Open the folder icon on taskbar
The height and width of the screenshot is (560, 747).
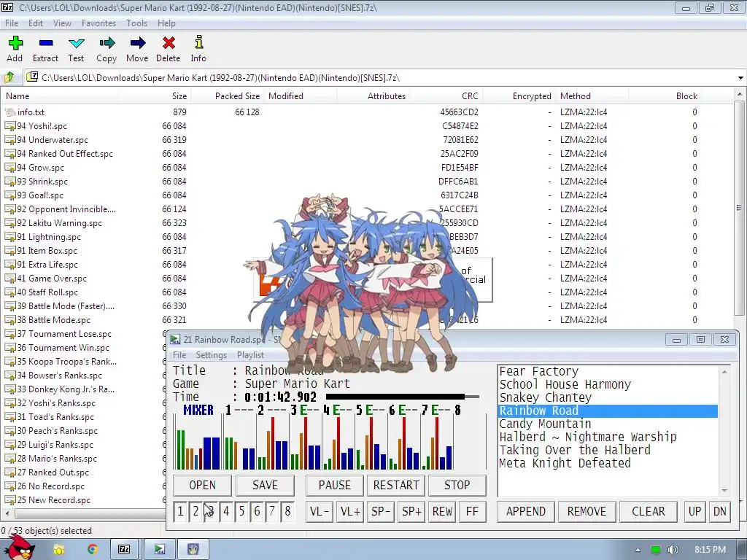[59, 550]
